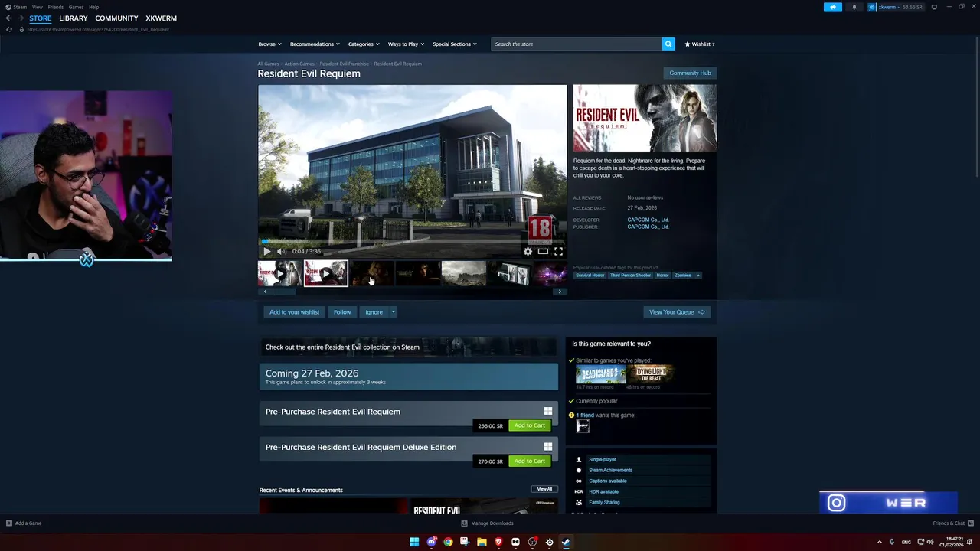Click the store search magnifier button
The height and width of the screenshot is (551, 980).
[668, 44]
